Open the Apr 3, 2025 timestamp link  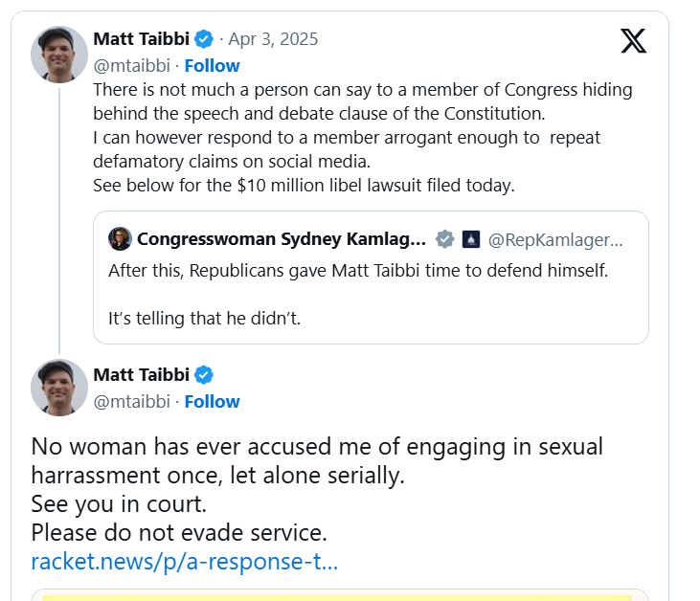[x=274, y=39]
